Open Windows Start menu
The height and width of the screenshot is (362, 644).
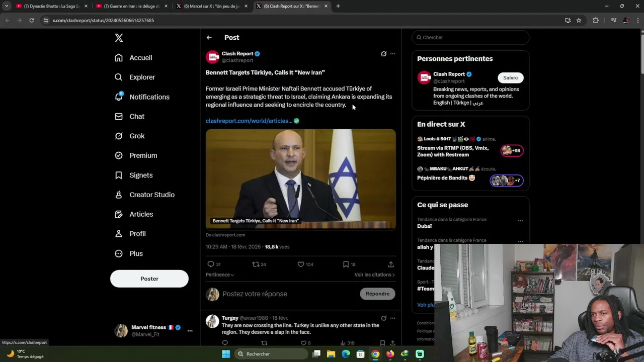coord(226,354)
